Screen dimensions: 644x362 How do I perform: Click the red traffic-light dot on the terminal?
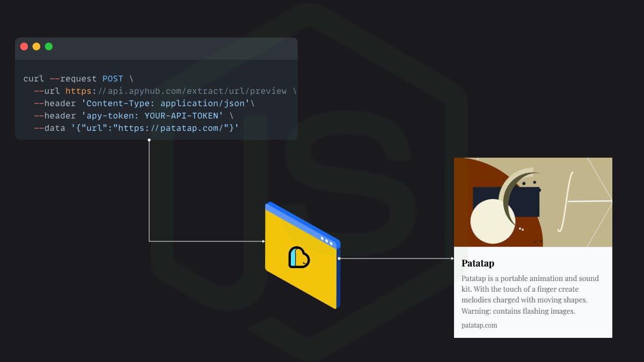24,46
